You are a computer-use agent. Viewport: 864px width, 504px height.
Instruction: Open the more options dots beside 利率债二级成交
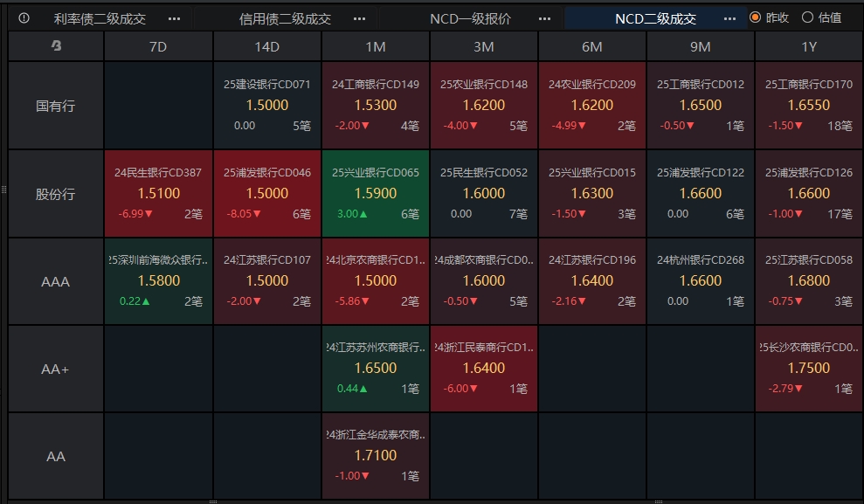pos(174,18)
